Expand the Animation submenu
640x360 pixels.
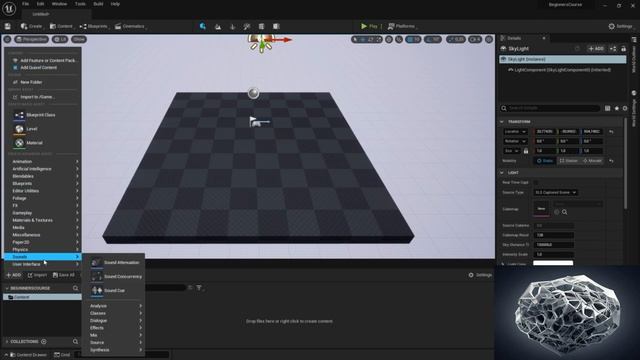pos(43,162)
